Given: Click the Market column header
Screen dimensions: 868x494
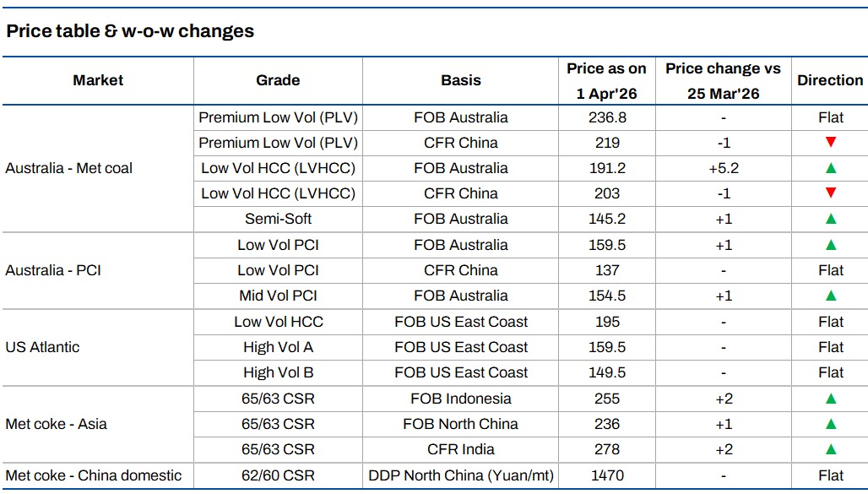Looking at the screenshot, I should tap(98, 80).
